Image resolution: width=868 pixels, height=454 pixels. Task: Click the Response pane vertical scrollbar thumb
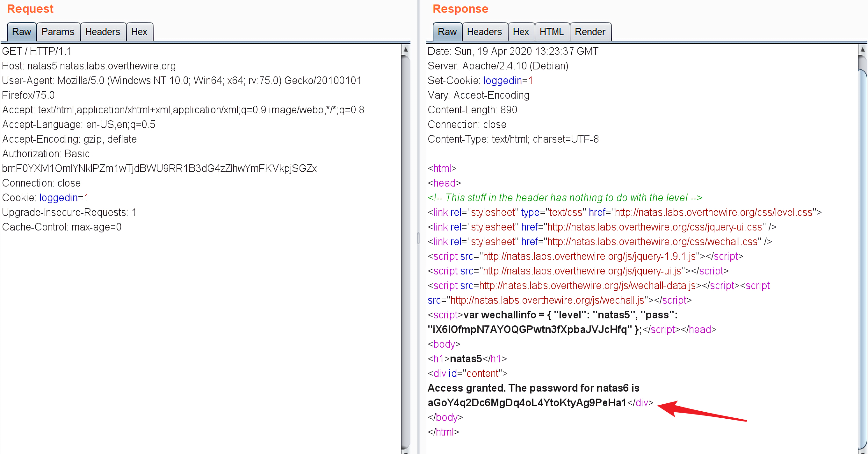coord(863,259)
